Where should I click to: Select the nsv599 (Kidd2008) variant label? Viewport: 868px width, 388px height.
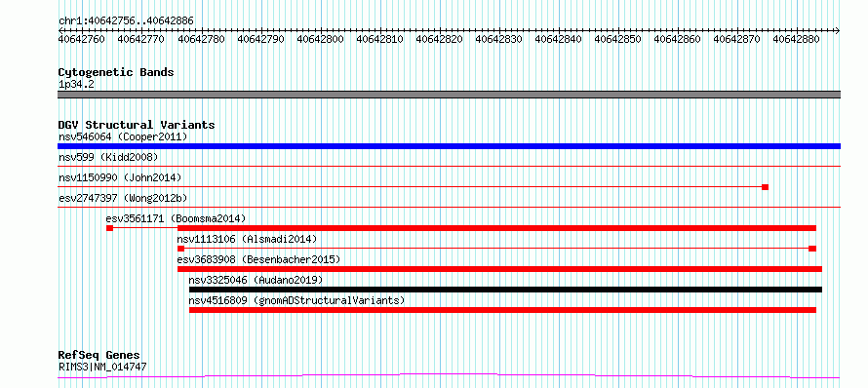click(108, 157)
